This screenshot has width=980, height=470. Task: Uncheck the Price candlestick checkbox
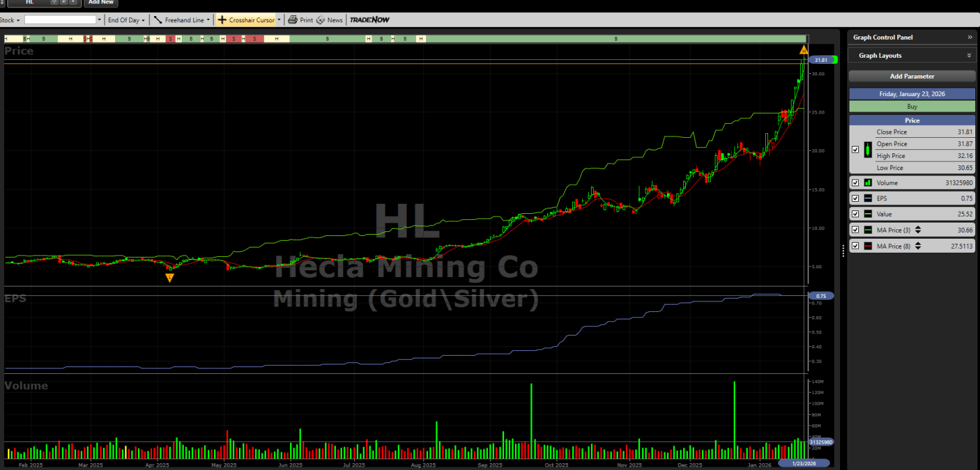855,150
